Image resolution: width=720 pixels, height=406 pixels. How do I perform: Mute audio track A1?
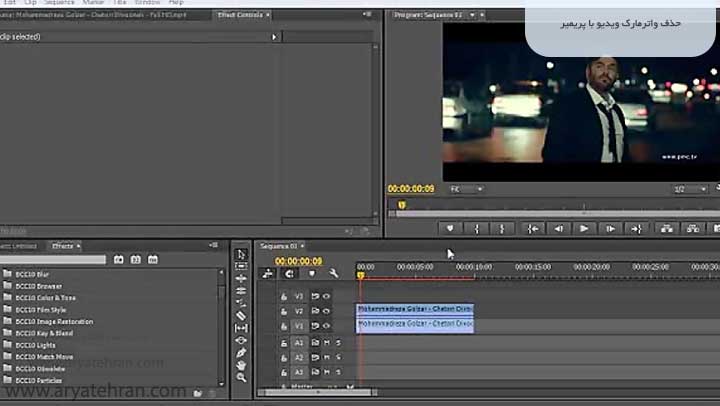pyautogui.click(x=326, y=342)
